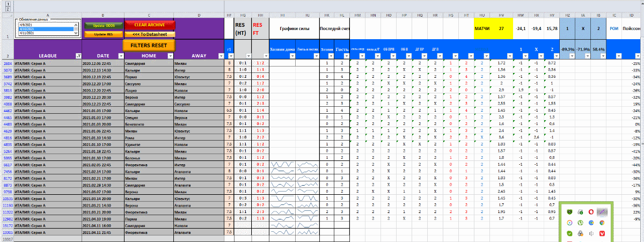Click the green shield antivirus tray icon
644x242 pixels.
[x=568, y=212]
